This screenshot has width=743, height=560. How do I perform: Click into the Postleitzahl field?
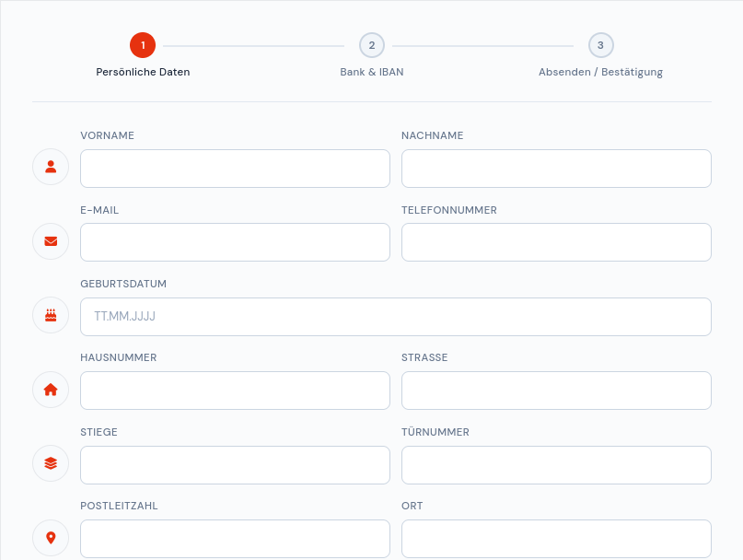point(235,539)
